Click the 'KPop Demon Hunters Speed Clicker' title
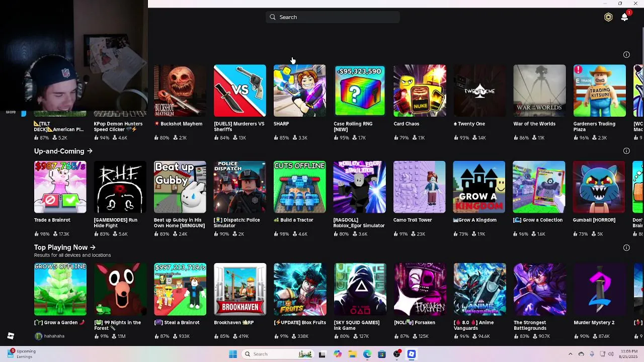This screenshot has height=362, width=644. 118,126
